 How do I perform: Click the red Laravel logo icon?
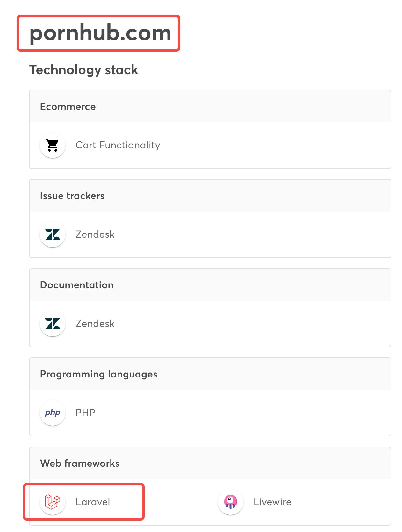pyautogui.click(x=53, y=502)
